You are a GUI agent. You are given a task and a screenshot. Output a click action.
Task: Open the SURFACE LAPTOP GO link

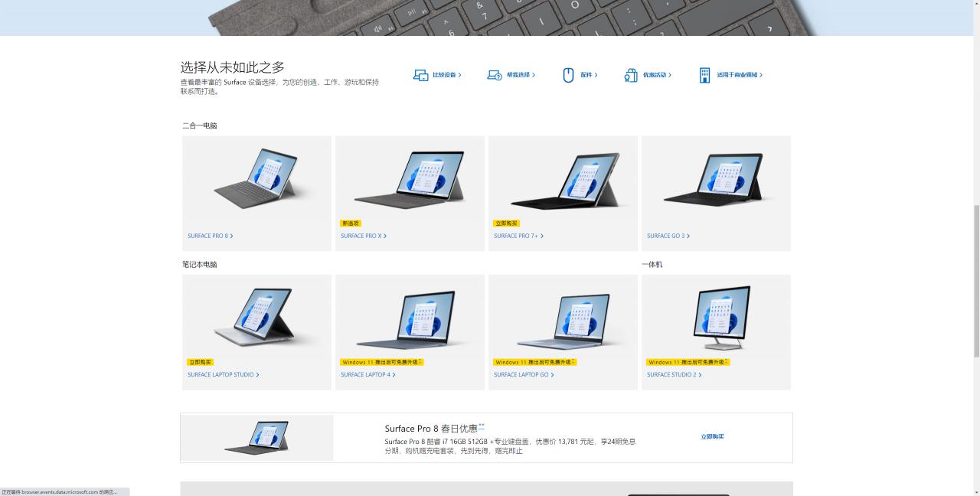(524, 375)
